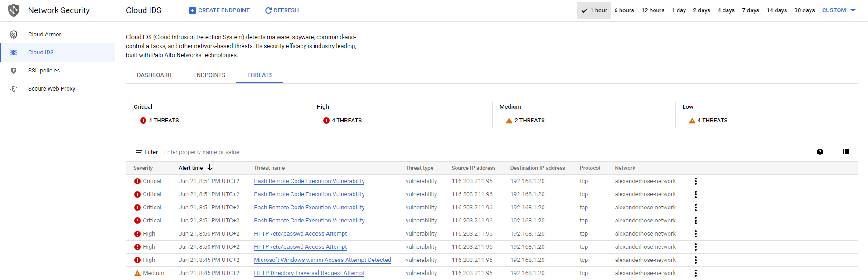This screenshot has height=280, width=868.
Task: Click the 4 THREATS text under Critical
Action: pos(164,121)
